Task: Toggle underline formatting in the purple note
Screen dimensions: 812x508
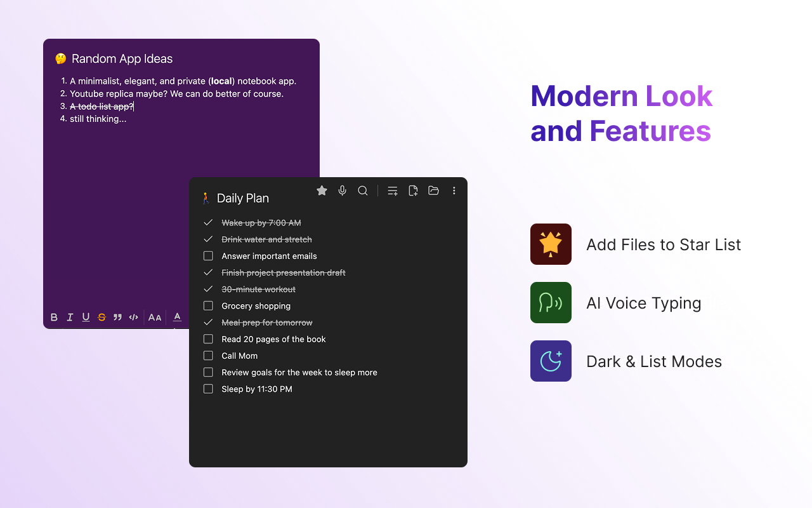Action: [x=86, y=317]
